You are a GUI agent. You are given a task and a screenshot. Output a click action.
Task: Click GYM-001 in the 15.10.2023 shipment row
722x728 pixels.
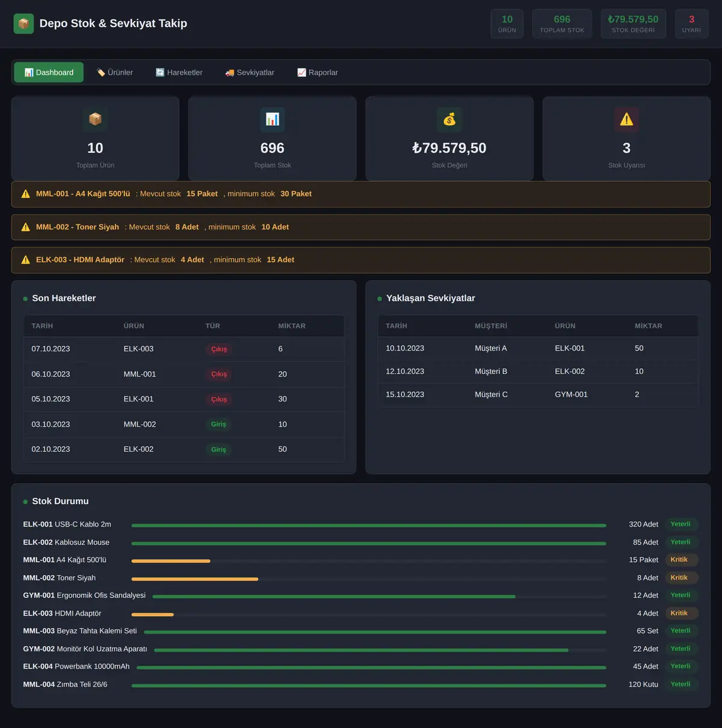tap(571, 395)
